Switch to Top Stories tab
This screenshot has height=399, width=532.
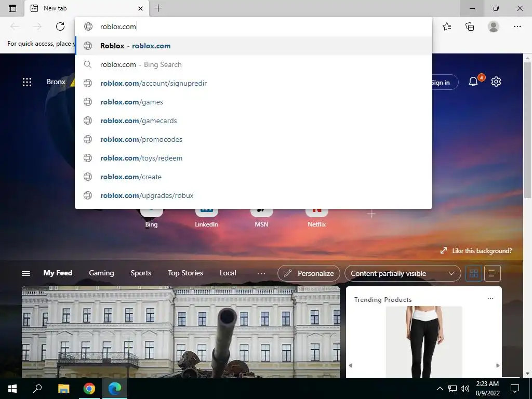pyautogui.click(x=185, y=273)
